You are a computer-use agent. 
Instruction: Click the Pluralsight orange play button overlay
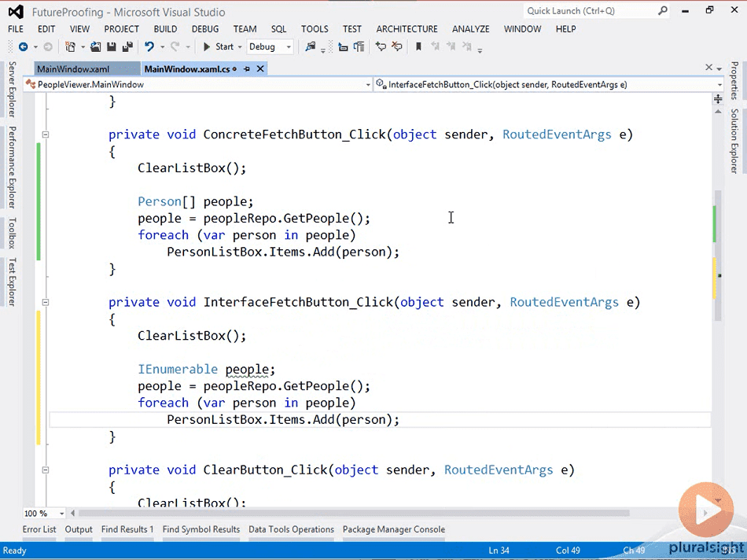pyautogui.click(x=705, y=510)
